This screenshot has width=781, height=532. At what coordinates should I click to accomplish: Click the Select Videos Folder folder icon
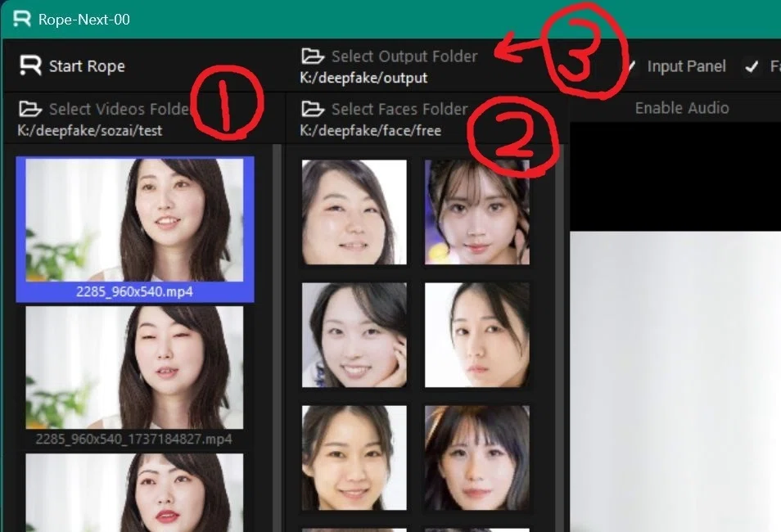click(x=30, y=109)
